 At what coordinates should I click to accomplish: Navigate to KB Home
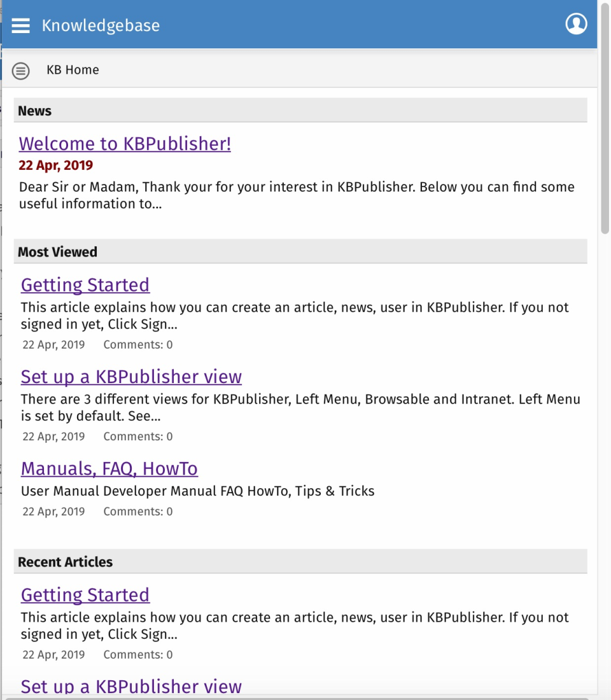click(x=73, y=70)
